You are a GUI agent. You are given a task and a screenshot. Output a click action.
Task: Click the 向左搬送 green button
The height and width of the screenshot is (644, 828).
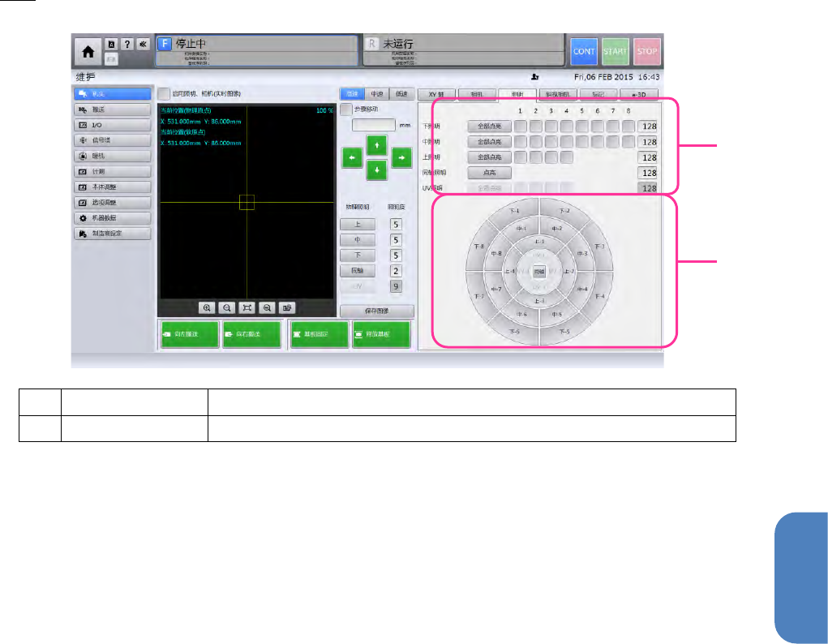(190, 334)
